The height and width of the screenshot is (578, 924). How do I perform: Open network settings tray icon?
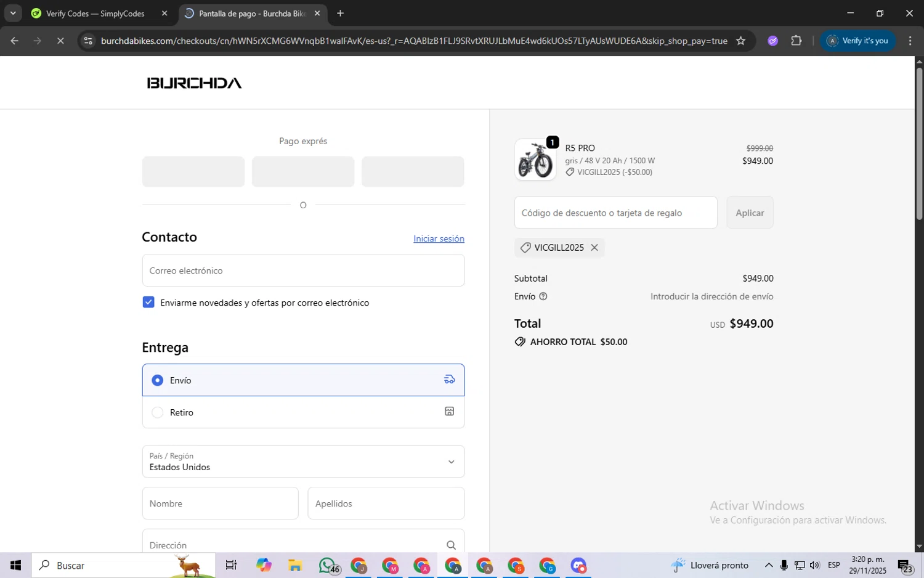(x=800, y=565)
